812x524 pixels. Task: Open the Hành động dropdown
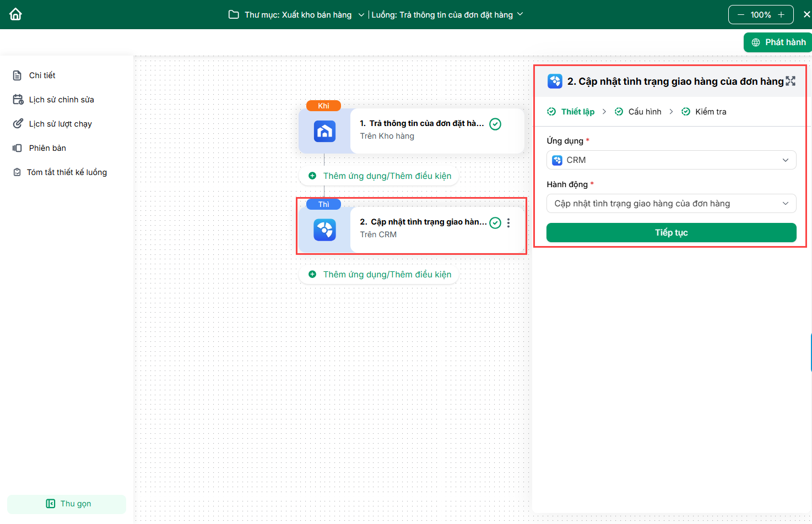click(x=671, y=204)
